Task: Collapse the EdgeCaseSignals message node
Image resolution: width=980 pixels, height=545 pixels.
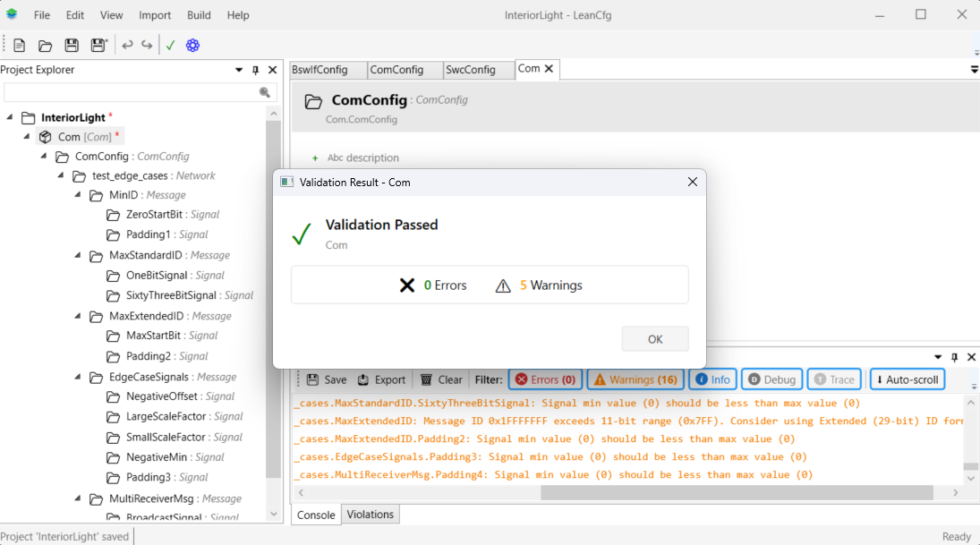Action: click(78, 377)
